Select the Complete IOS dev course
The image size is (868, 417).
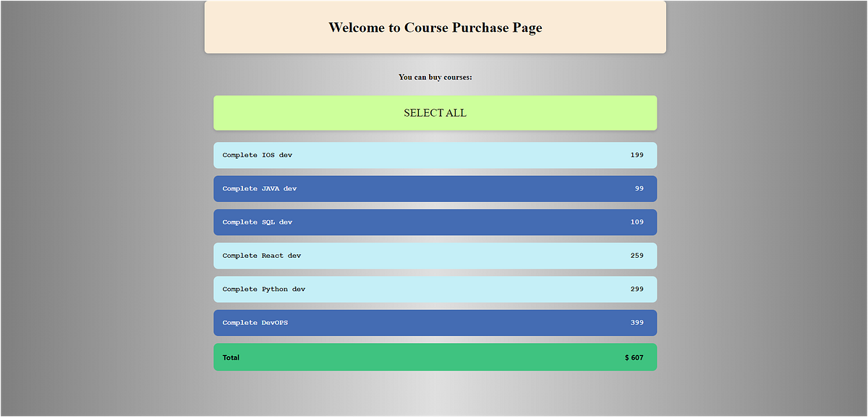[434, 155]
